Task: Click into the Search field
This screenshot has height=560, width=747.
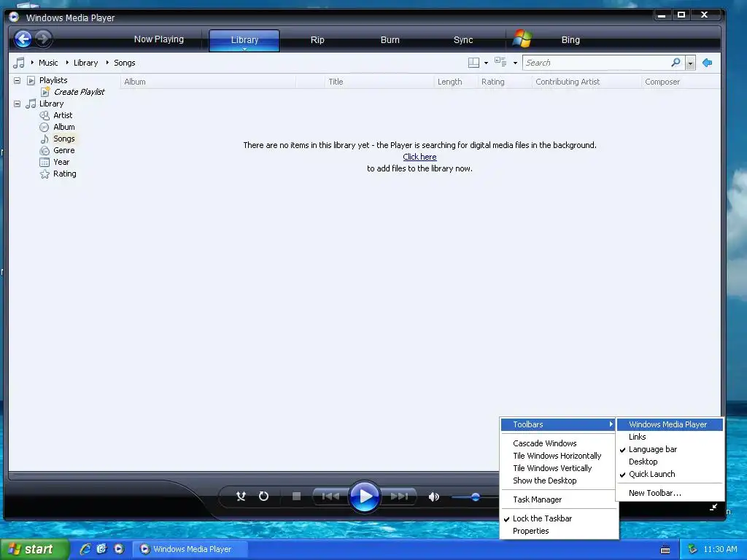Action: (597, 63)
